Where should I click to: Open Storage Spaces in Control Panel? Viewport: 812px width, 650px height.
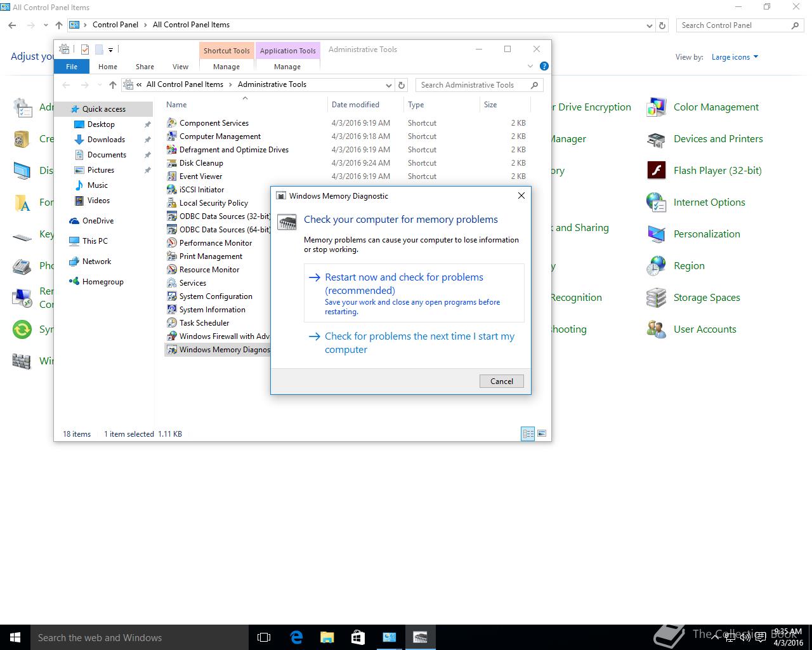click(693, 298)
